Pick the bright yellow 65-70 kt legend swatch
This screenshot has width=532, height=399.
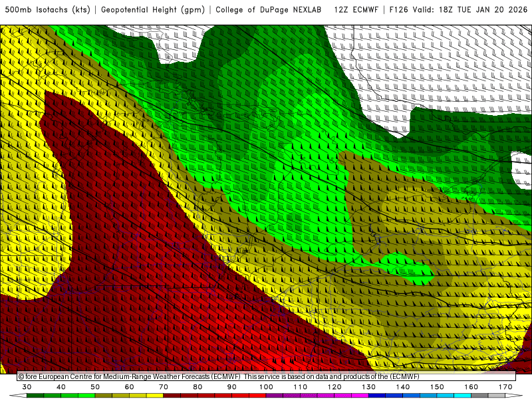pos(155,395)
